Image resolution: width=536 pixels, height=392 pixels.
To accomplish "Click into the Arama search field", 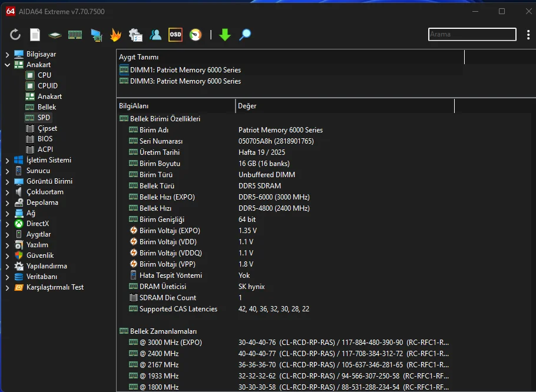I will (471, 35).
